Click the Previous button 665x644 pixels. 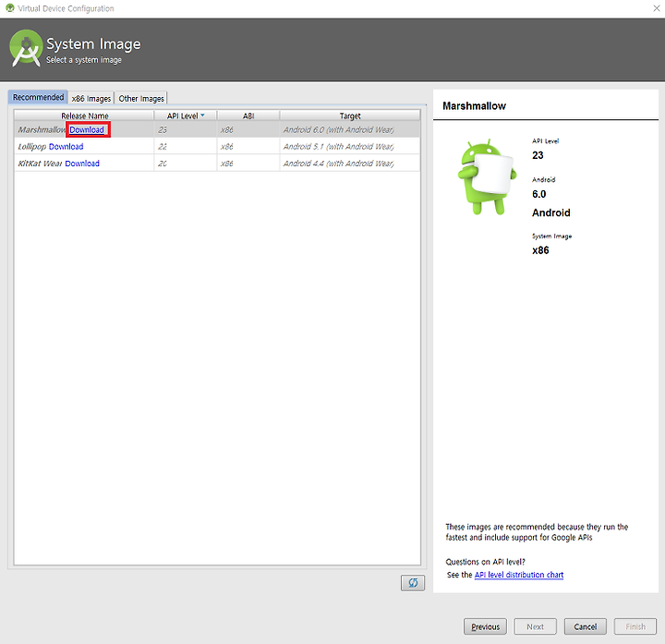485,626
